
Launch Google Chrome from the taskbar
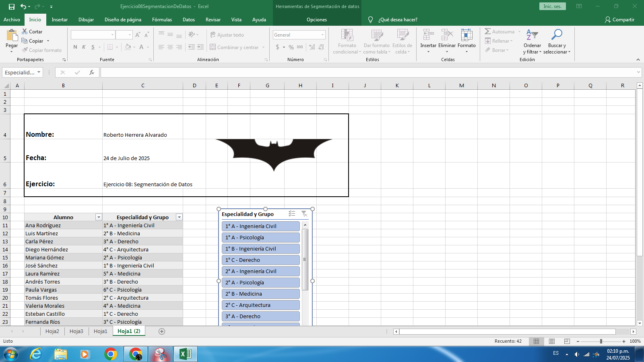click(111, 354)
